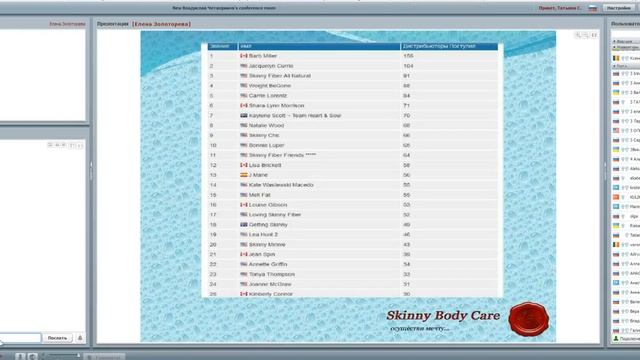This screenshot has width=640, height=360.
Task: Click the Skinny Body Care slide title
Action: pyautogui.click(x=443, y=316)
